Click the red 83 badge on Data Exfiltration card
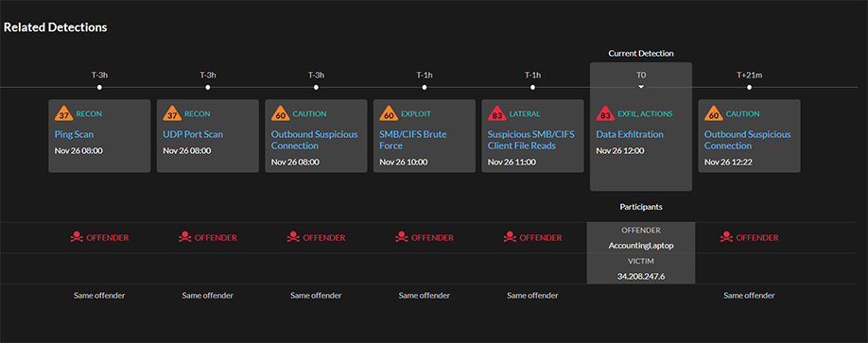Viewport: 868px width, 343px height. pos(603,114)
